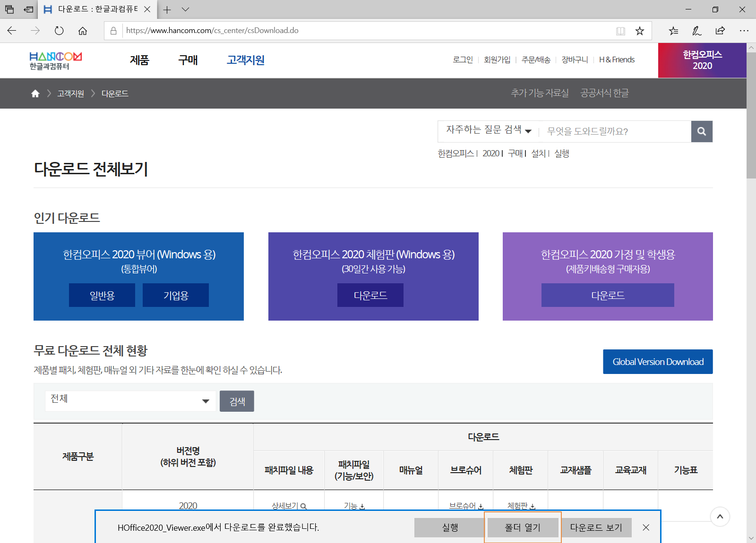Download viewer 기업용 version
756x543 pixels.
(x=176, y=295)
